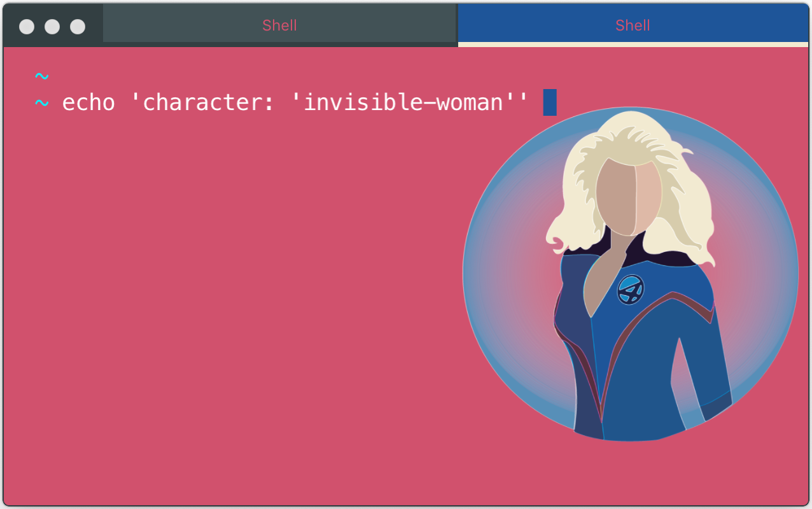Image resolution: width=812 pixels, height=509 pixels.
Task: Click the cyan tilde before echo
Action: click(x=41, y=102)
